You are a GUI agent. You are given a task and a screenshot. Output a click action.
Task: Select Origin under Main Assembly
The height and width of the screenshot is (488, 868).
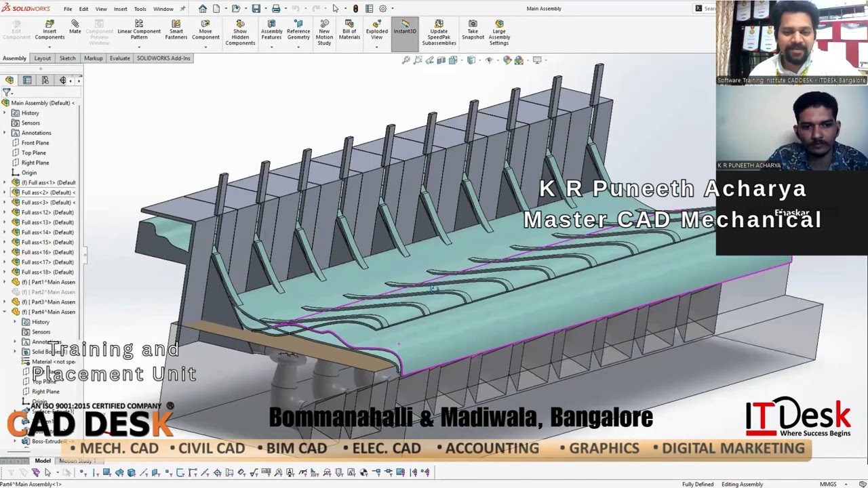click(28, 173)
